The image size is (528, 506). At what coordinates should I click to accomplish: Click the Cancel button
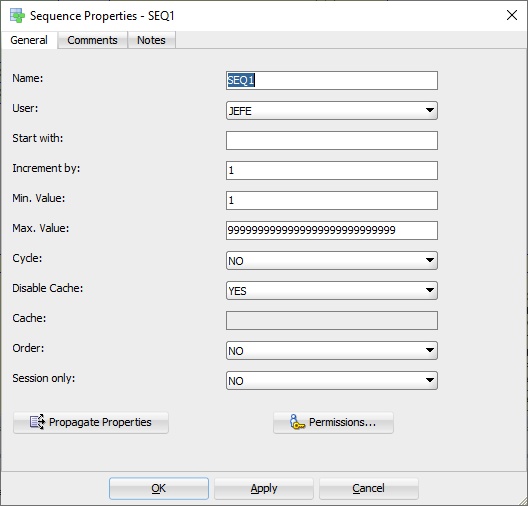pyautogui.click(x=369, y=488)
